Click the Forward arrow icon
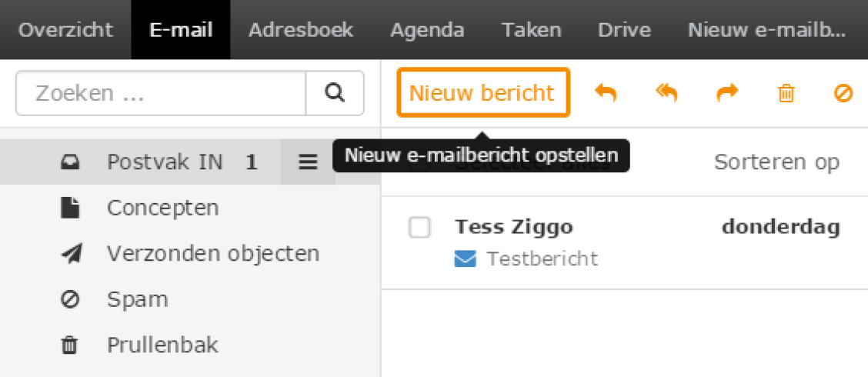 726,93
